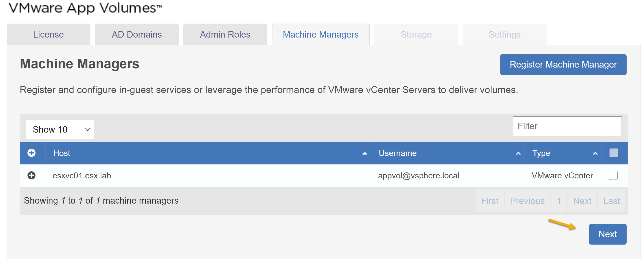Sort ascending by Host column arrow
Image resolution: width=644 pixels, height=259 pixels.
coord(365,153)
